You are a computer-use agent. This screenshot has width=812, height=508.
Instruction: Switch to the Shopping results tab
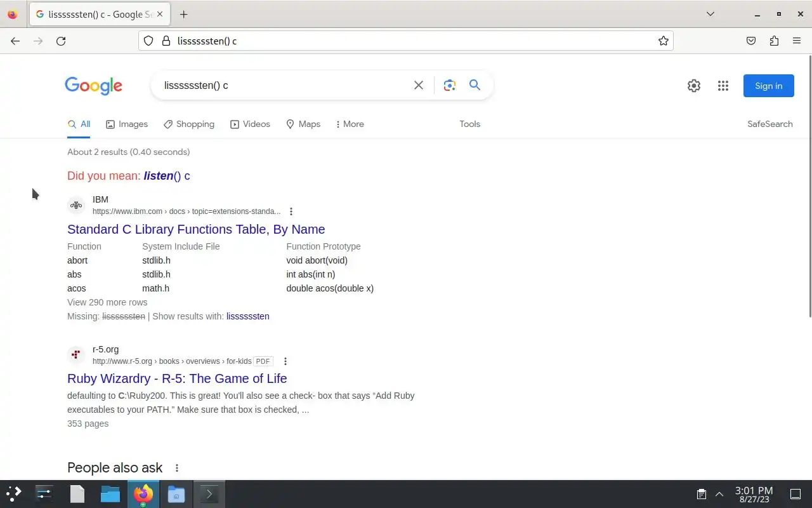(x=189, y=124)
